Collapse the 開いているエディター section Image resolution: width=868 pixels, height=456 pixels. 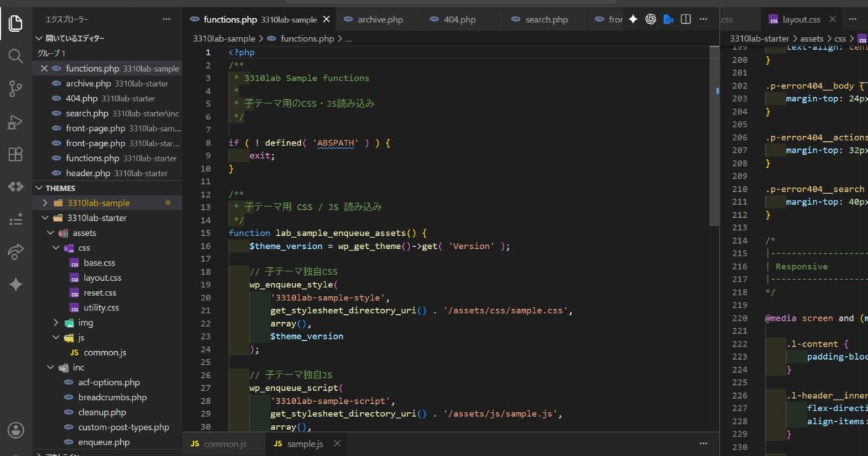pyautogui.click(x=40, y=38)
